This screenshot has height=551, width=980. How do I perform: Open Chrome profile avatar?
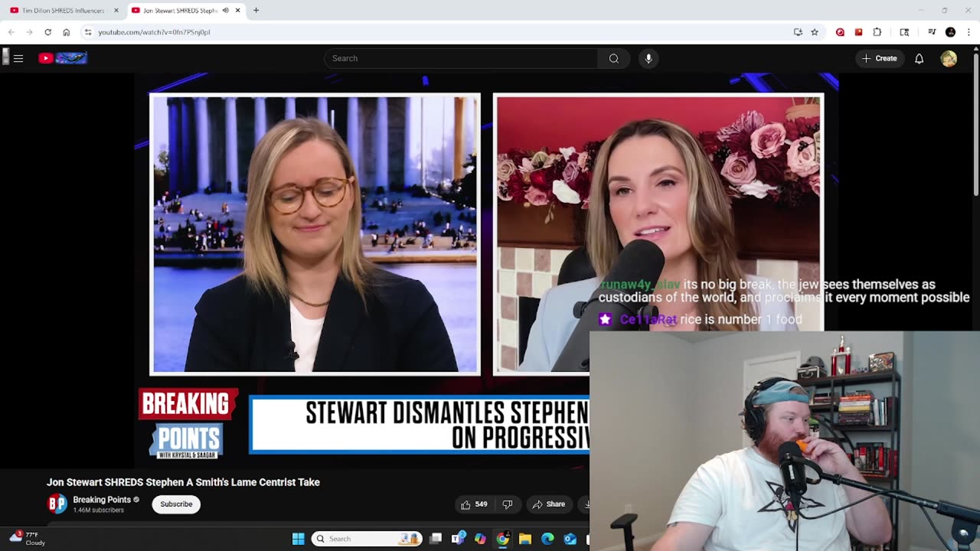950,32
